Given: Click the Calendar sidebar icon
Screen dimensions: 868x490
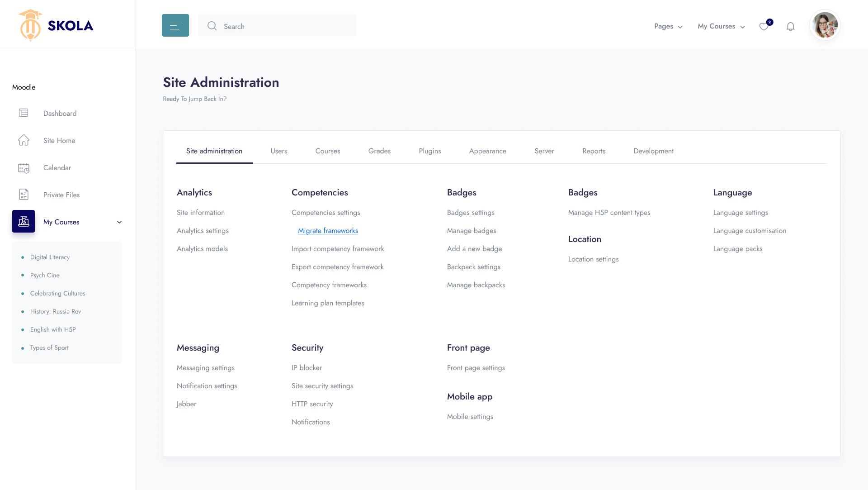Looking at the screenshot, I should point(24,168).
